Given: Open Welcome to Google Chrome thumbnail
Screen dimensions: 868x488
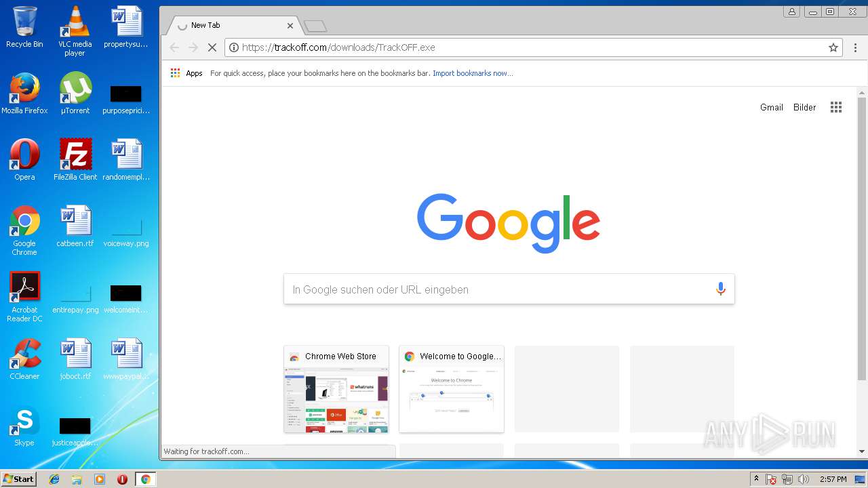Looking at the screenshot, I should point(452,389).
